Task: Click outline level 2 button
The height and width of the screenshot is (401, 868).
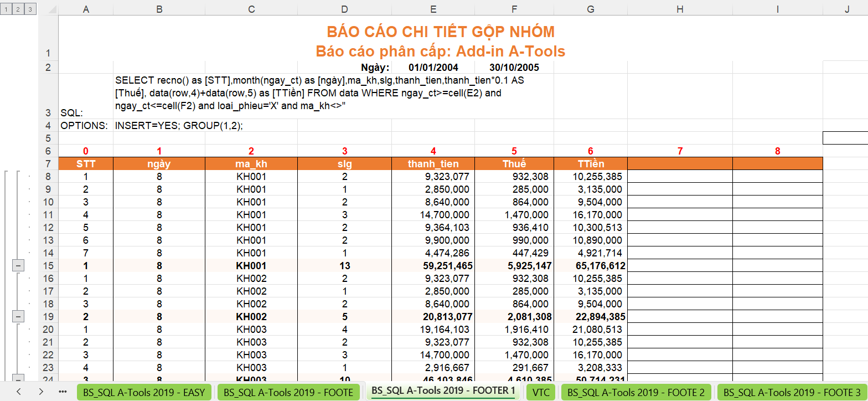Action: point(17,9)
